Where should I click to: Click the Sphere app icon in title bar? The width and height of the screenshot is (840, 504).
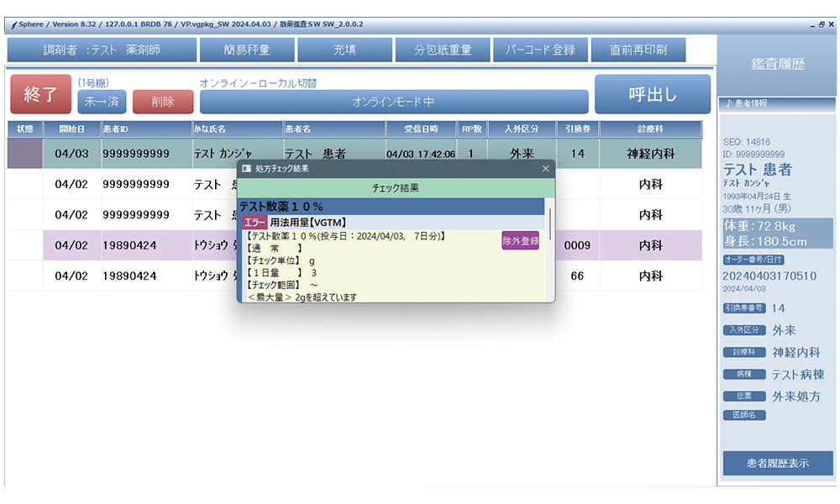coord(14,24)
